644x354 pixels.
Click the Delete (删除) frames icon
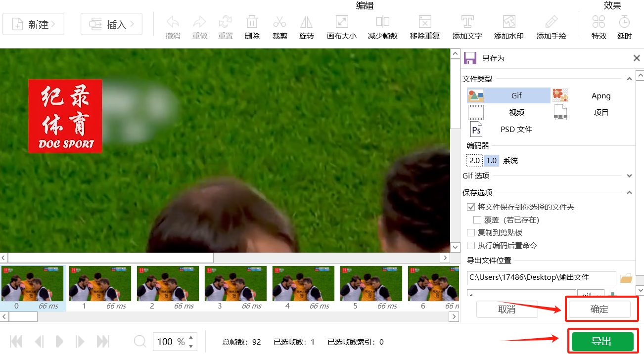coord(252,27)
